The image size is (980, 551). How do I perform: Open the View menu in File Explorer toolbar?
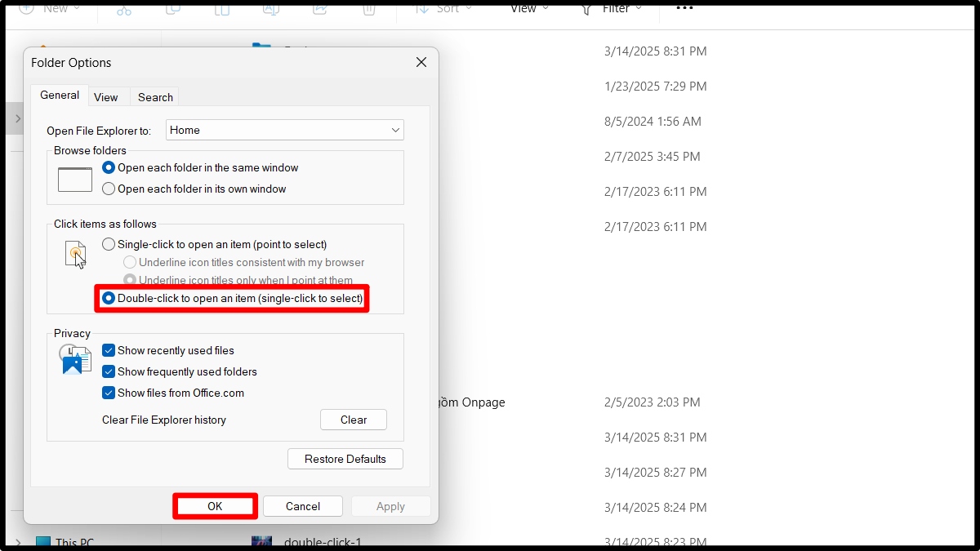click(x=529, y=8)
